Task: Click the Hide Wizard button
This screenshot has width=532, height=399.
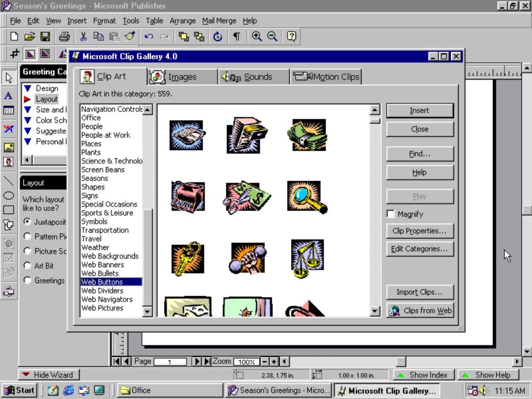Action: click(48, 375)
